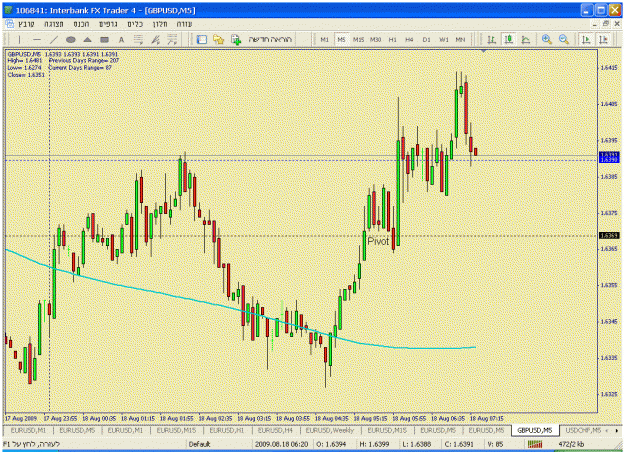Select the H1 timeframe
Screen dimensions: 625x452
(393, 39)
